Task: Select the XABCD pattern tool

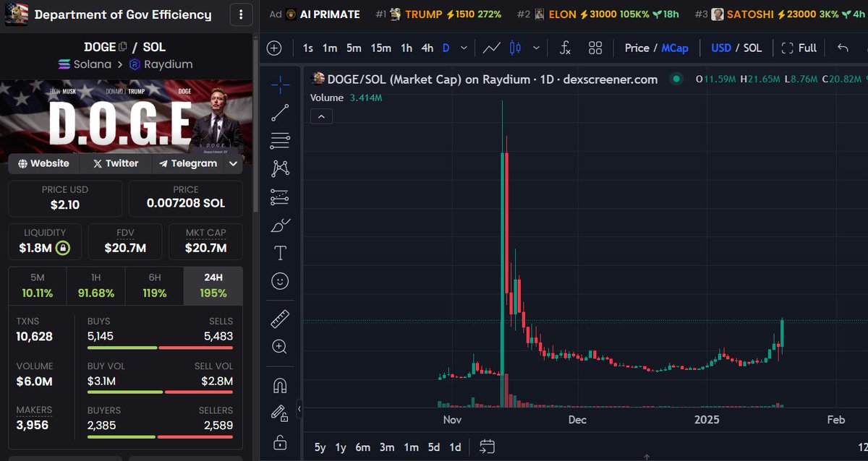Action: (x=280, y=168)
